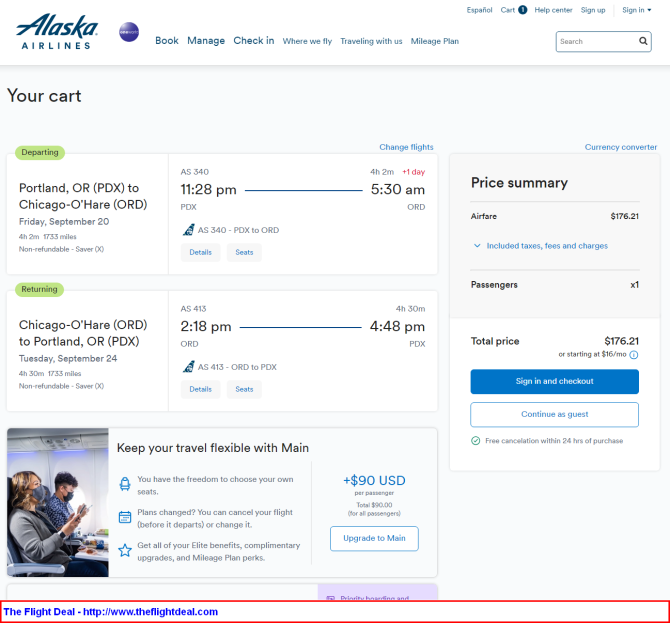Click the Departing label badge
The width and height of the screenshot is (670, 623).
40,153
